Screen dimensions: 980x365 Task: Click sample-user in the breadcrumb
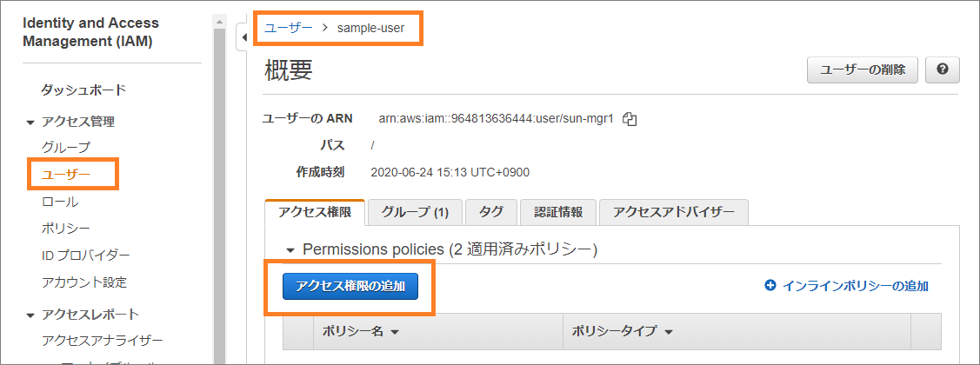[370, 28]
